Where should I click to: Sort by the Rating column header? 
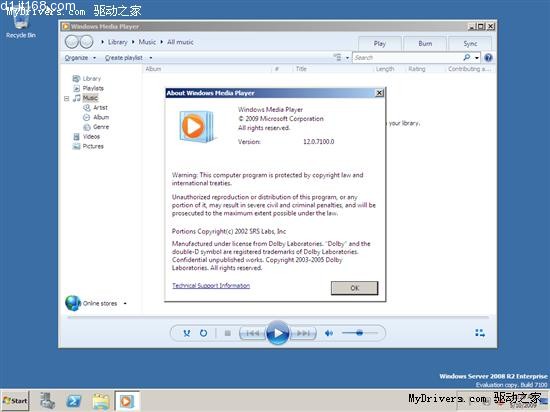click(x=417, y=69)
